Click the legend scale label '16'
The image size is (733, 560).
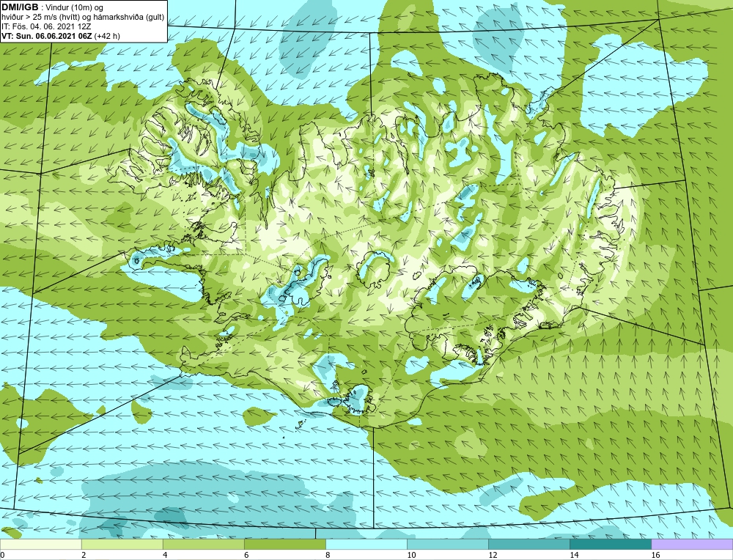(655, 556)
